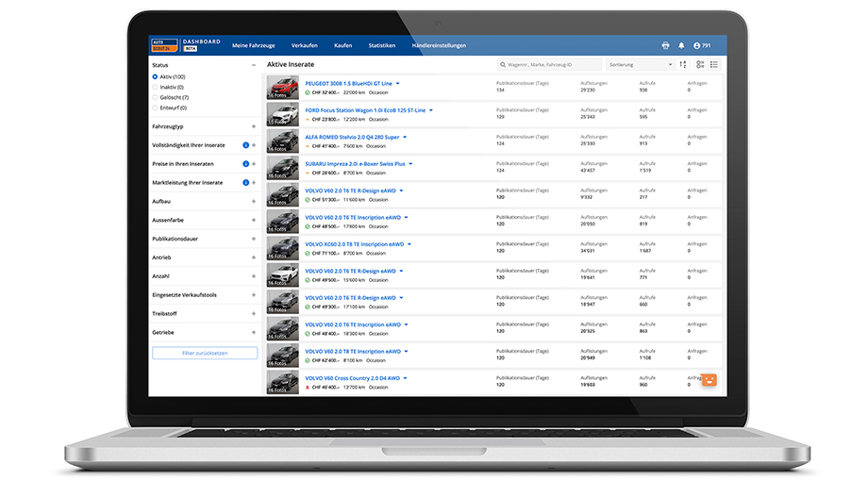The image size is (868, 481).
Task: Open dropdown arrow beside V60 Cross Country
Action: tap(405, 378)
